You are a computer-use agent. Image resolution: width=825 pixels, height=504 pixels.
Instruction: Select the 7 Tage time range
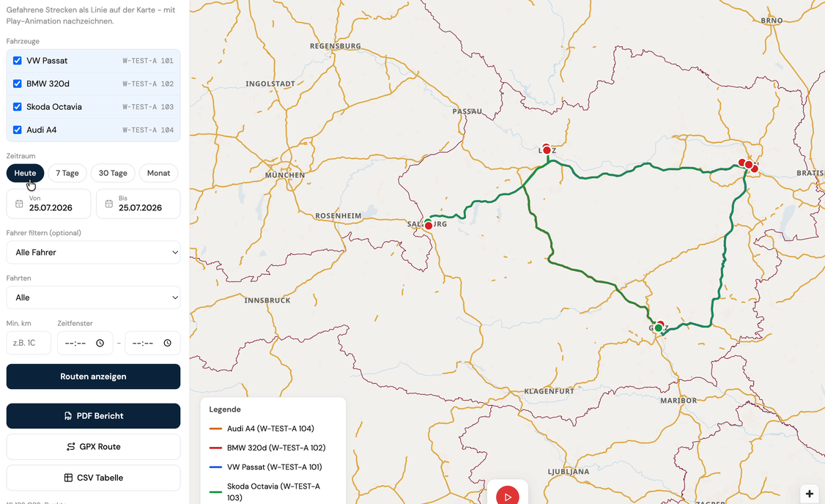click(67, 173)
